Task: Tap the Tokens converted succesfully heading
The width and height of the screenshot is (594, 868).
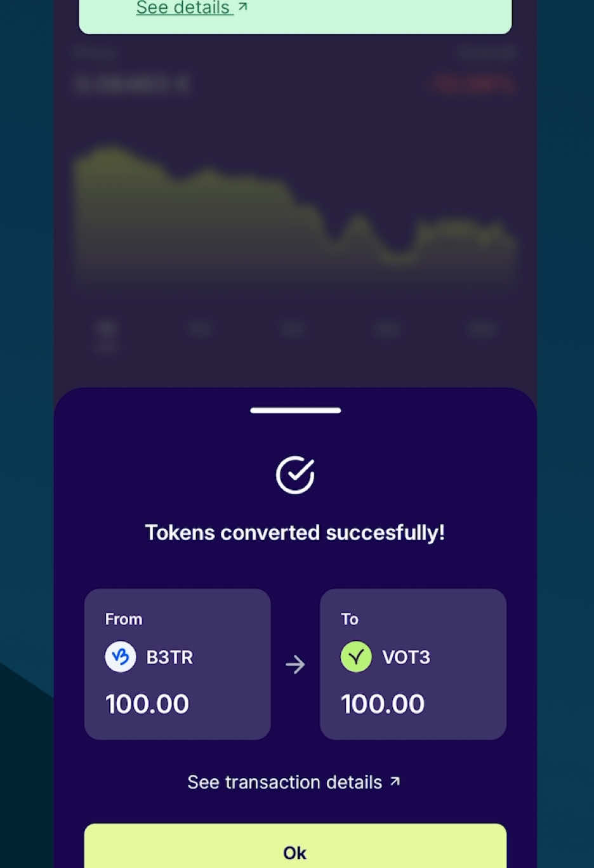Action: (294, 532)
